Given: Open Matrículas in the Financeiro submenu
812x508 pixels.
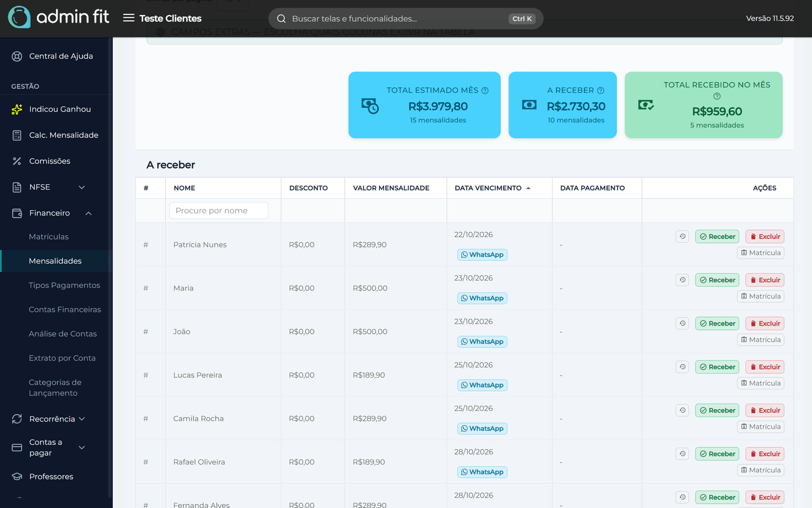Looking at the screenshot, I should pyautogui.click(x=49, y=237).
